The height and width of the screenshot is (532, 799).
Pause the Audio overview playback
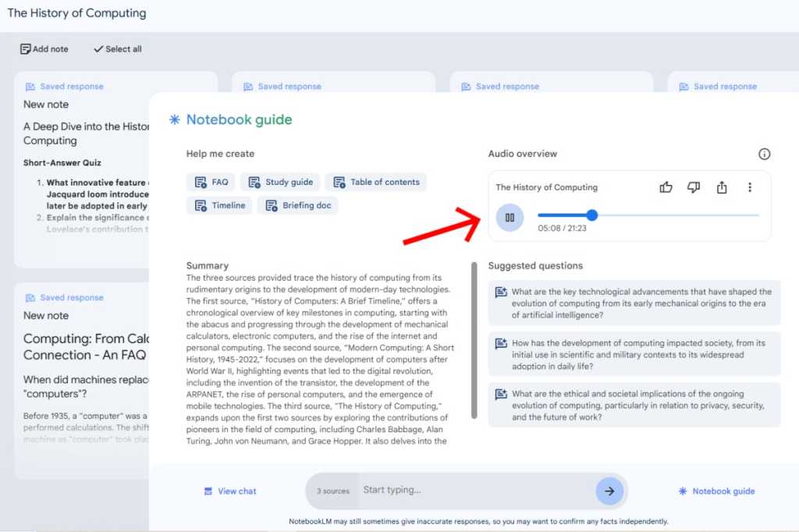click(x=510, y=218)
